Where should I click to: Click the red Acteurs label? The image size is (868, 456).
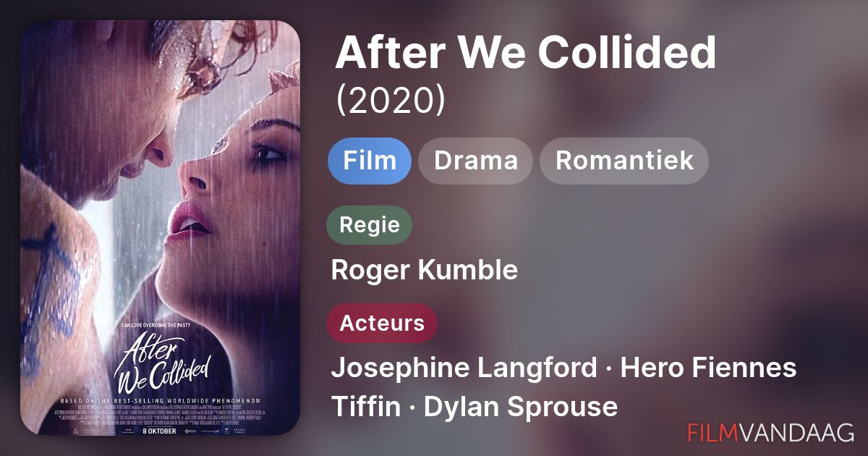click(383, 323)
